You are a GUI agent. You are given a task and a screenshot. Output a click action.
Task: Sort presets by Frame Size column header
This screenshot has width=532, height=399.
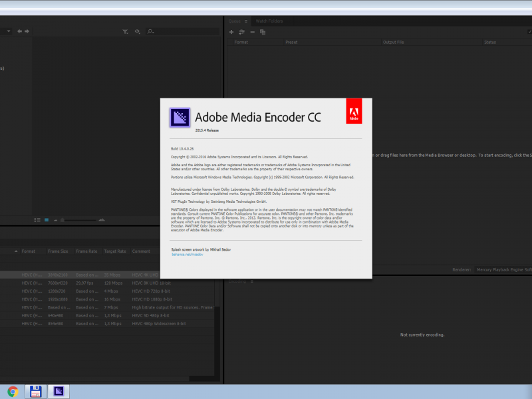pyautogui.click(x=58, y=251)
